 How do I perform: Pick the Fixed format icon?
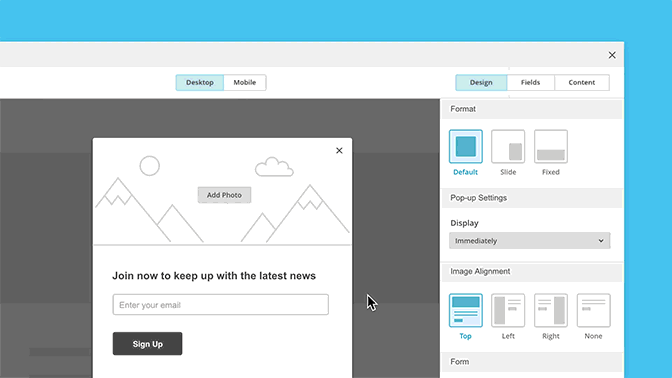pos(551,147)
